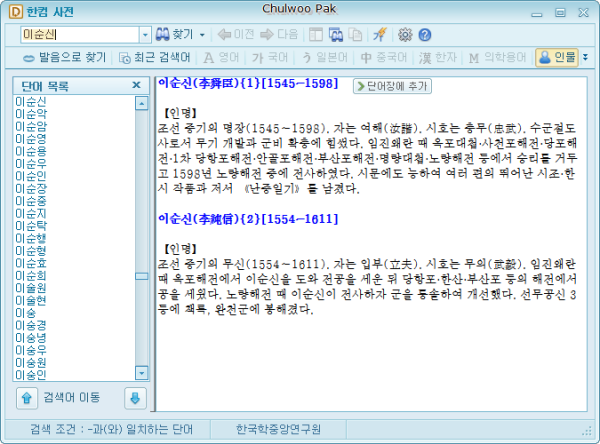
Task: Select 이순암 in the word list
Action: (31, 127)
